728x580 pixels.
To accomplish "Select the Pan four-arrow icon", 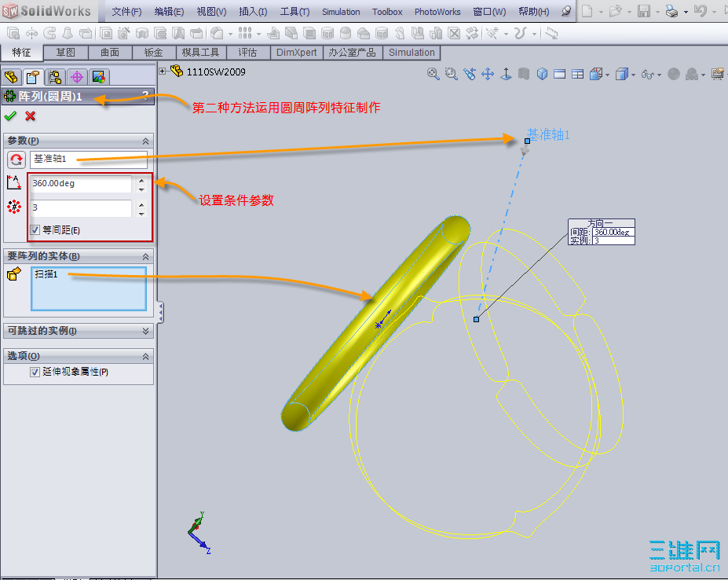I will click(x=488, y=74).
